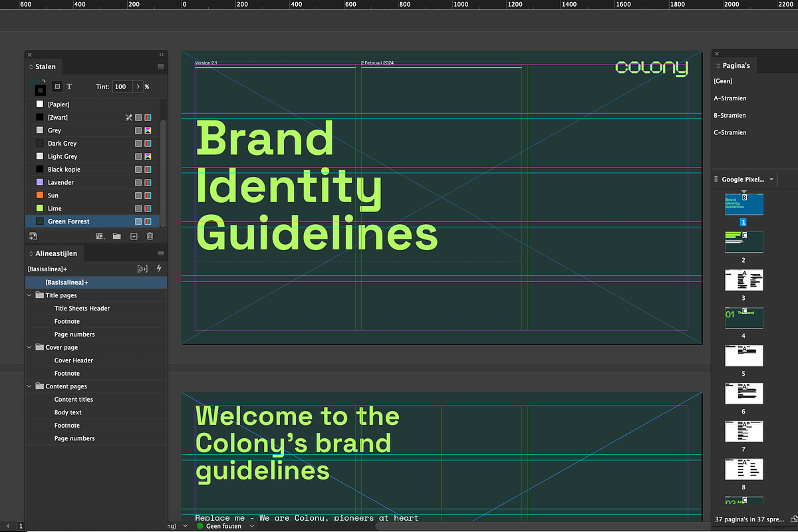Delete the selected swatch
The height and width of the screenshot is (532, 798).
pyautogui.click(x=150, y=235)
